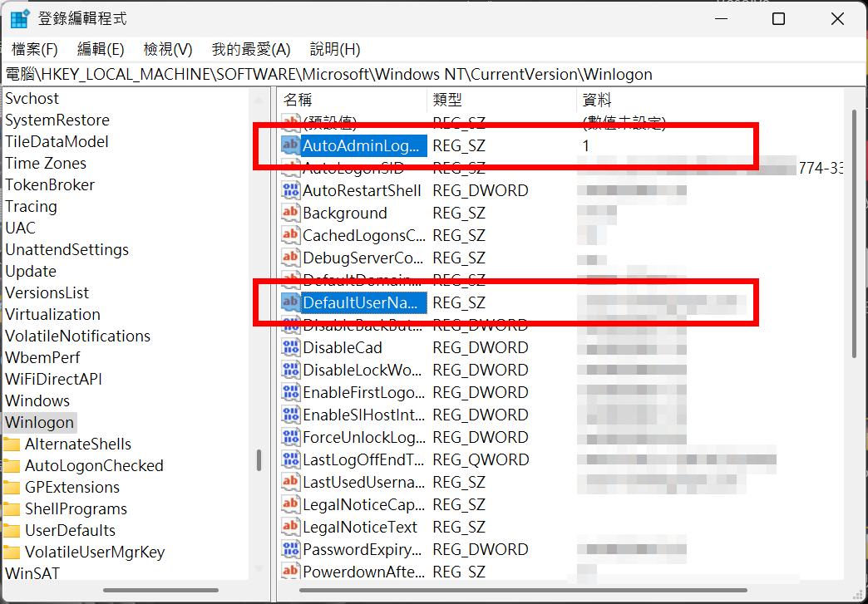Open the 我的最愛(A) menu

pos(251,50)
